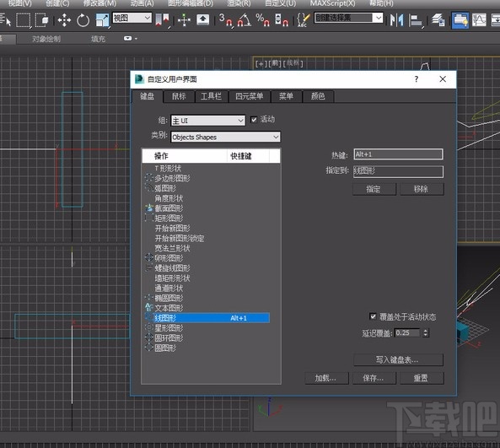Click the 延迟覆盖 spinner arrows
The width and height of the screenshot is (500, 448).
426,332
